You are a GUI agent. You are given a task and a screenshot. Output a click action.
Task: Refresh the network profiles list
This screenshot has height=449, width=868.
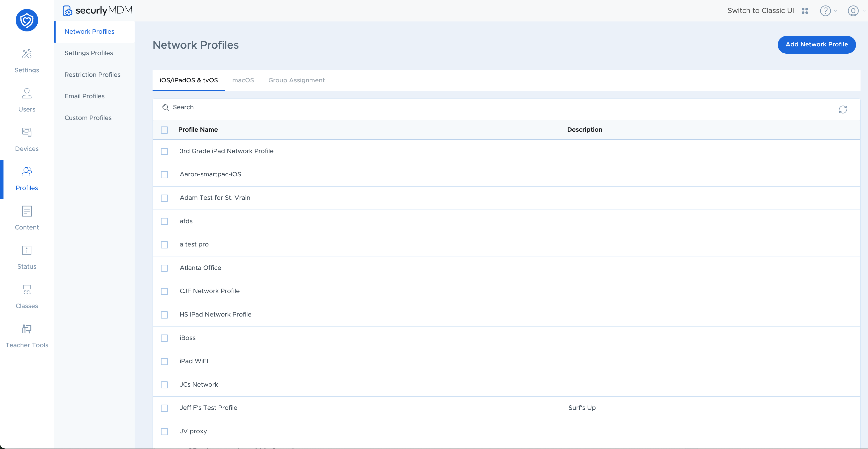pyautogui.click(x=843, y=109)
